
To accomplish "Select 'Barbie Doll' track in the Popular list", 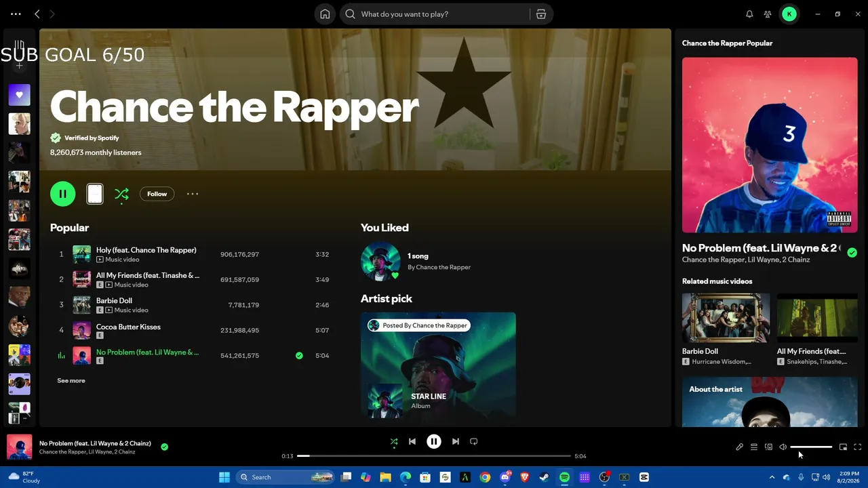I will pos(114,300).
